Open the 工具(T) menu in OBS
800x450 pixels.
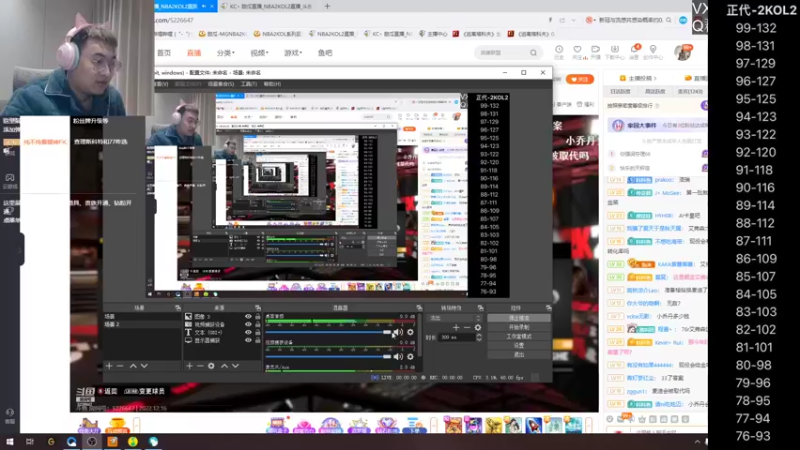(248, 84)
